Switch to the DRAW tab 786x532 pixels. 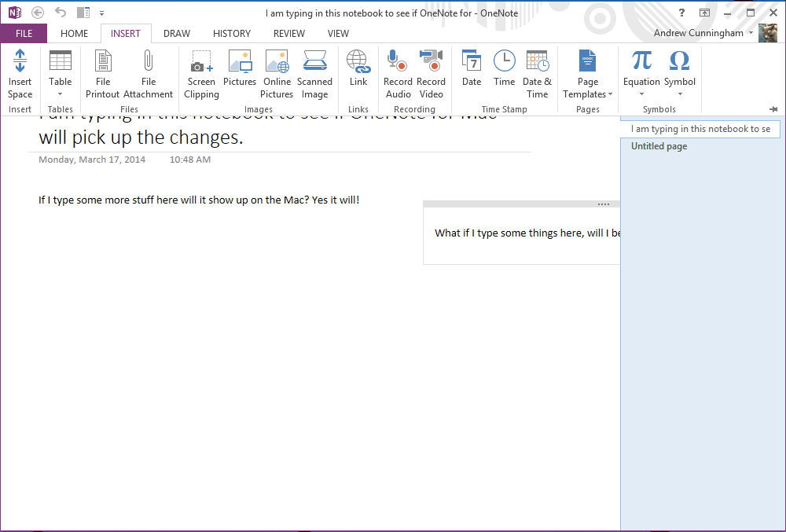(x=176, y=33)
